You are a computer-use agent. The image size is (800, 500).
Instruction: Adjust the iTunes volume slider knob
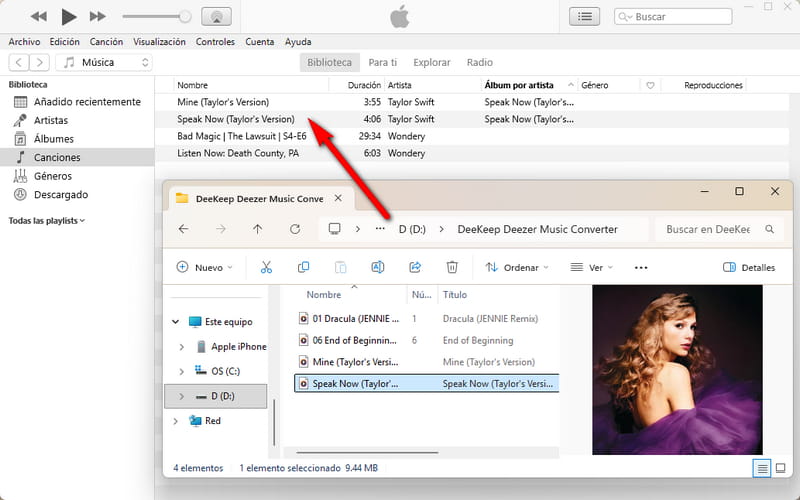(185, 16)
